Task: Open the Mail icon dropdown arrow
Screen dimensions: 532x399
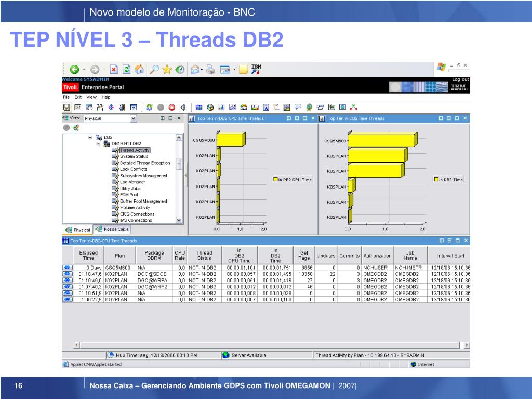Action: point(202,70)
